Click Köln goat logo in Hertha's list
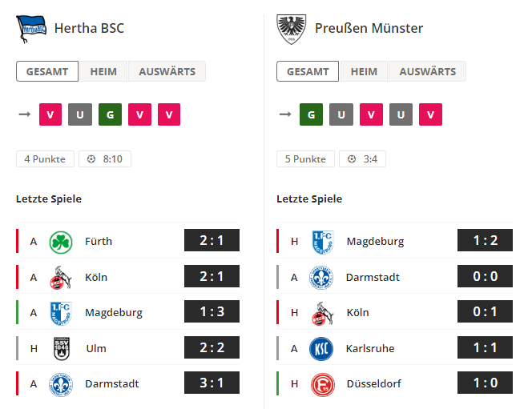The image size is (532, 409). pos(61,278)
